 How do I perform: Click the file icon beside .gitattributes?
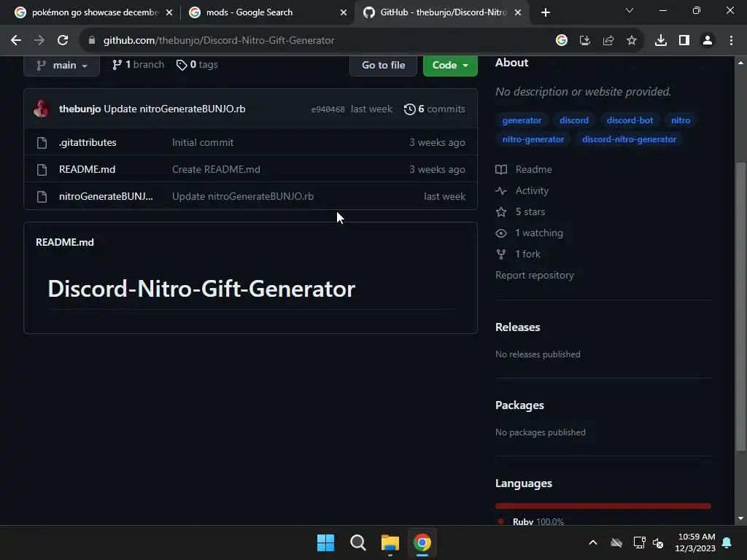coord(42,142)
